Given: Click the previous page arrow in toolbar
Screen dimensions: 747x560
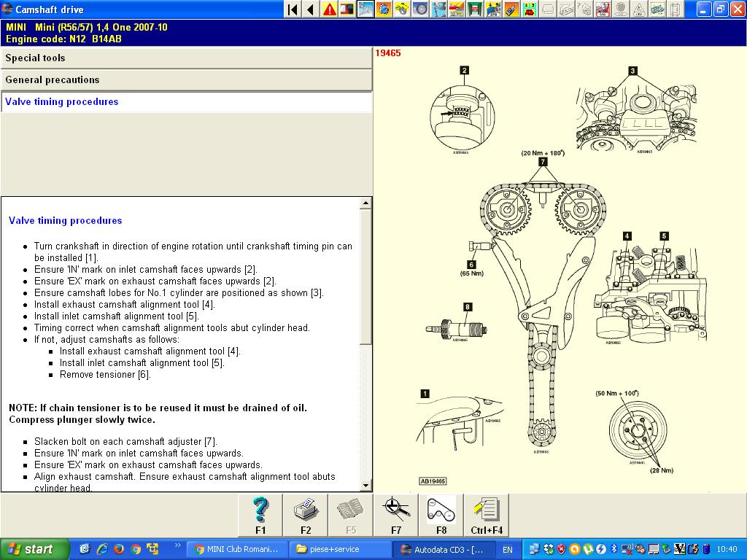Looking at the screenshot, I should (x=311, y=9).
